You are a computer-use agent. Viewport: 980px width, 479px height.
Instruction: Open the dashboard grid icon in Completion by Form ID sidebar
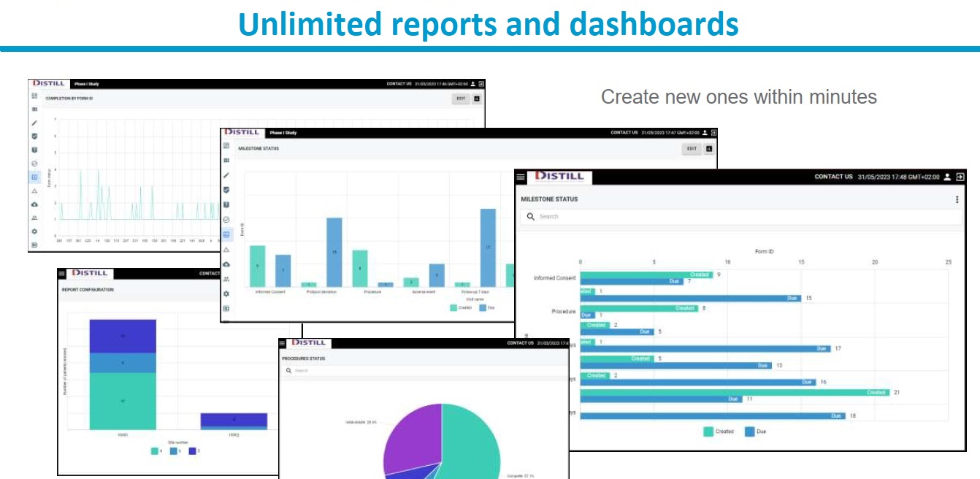[34, 96]
